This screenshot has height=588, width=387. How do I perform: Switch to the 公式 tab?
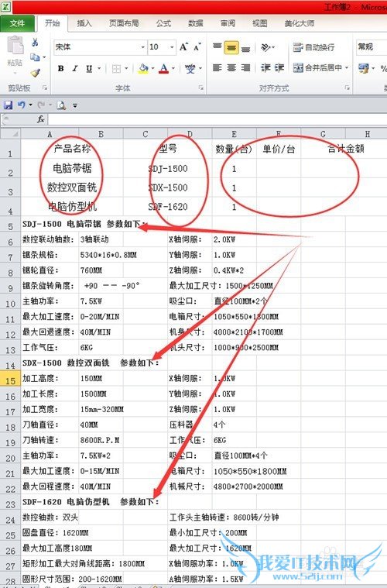coord(164,23)
